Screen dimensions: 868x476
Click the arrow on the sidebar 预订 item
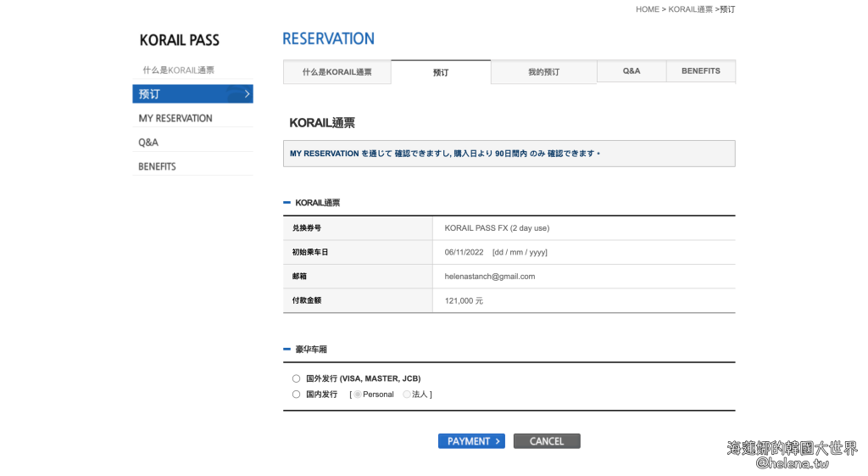coord(247,94)
